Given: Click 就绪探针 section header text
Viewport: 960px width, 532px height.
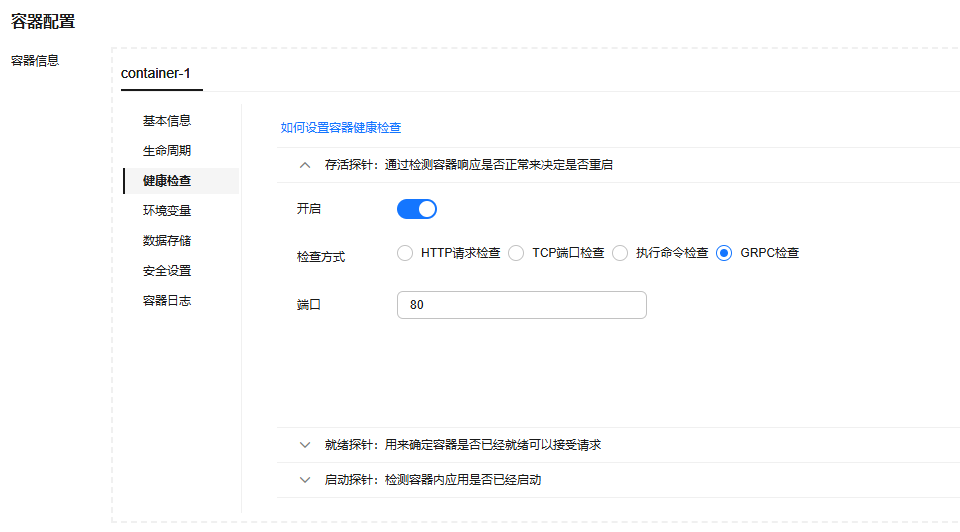Looking at the screenshot, I should click(463, 445).
